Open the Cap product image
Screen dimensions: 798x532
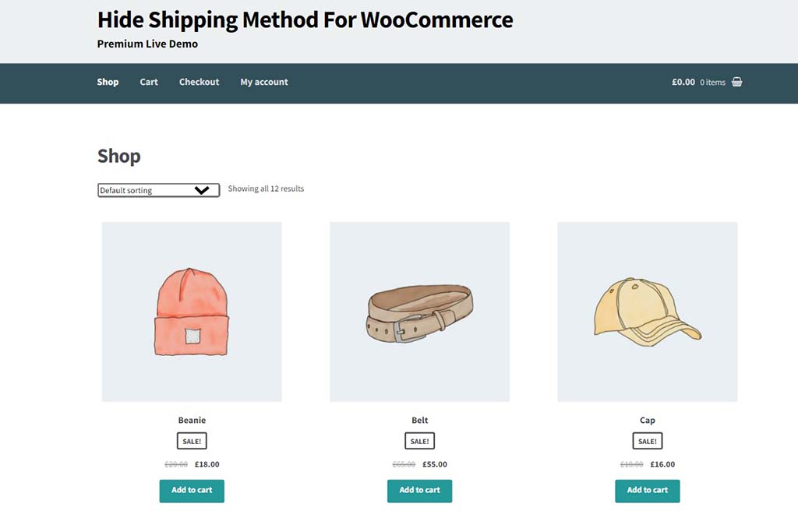647,312
